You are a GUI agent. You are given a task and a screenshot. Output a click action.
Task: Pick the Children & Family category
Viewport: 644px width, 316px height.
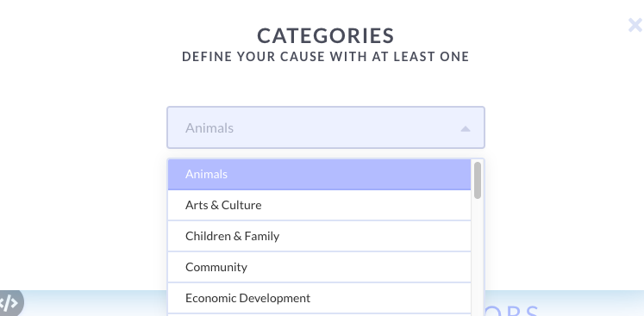(x=319, y=236)
